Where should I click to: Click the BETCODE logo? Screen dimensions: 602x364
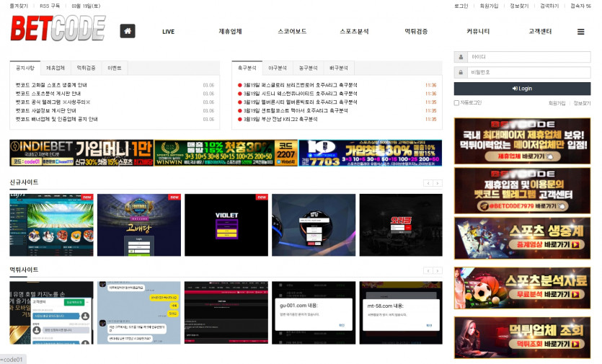[58, 29]
